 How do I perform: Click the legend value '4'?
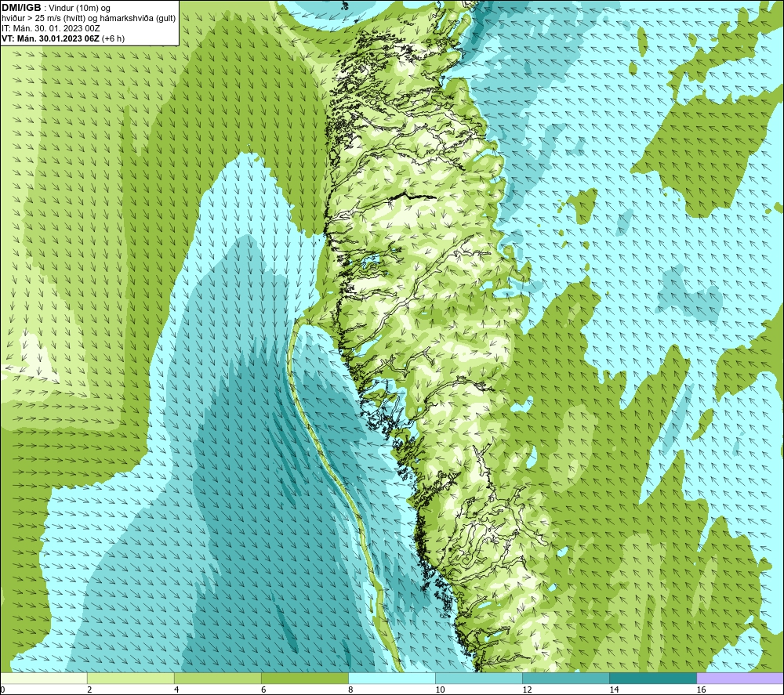tap(176, 690)
